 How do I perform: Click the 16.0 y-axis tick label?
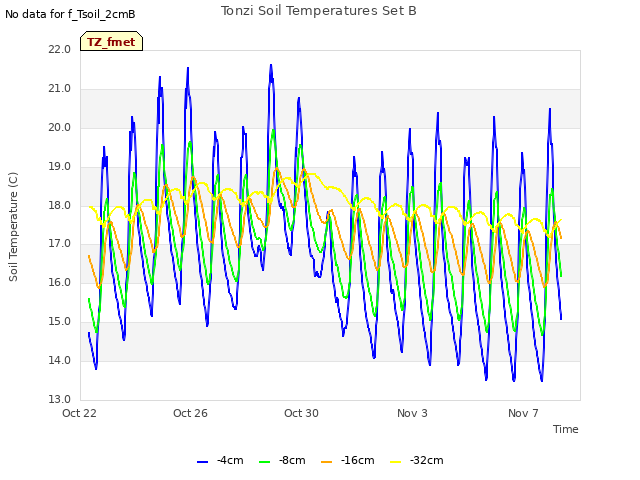pyautogui.click(x=60, y=282)
